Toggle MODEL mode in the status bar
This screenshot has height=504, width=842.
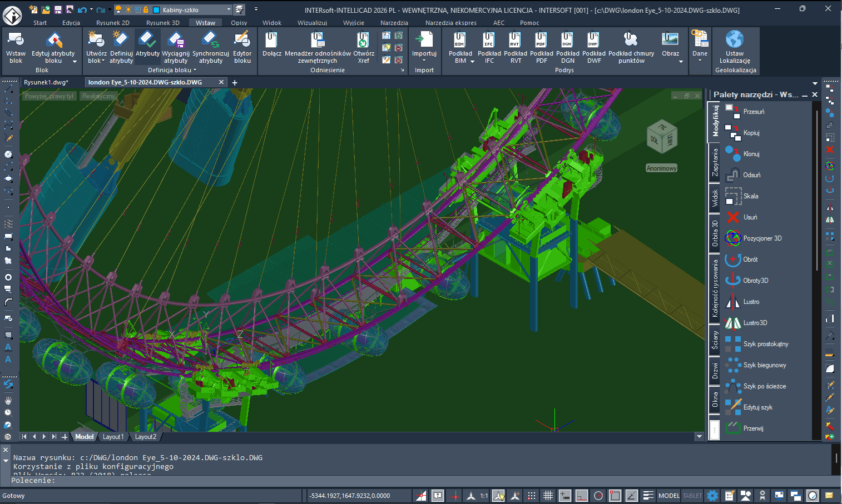(x=668, y=495)
